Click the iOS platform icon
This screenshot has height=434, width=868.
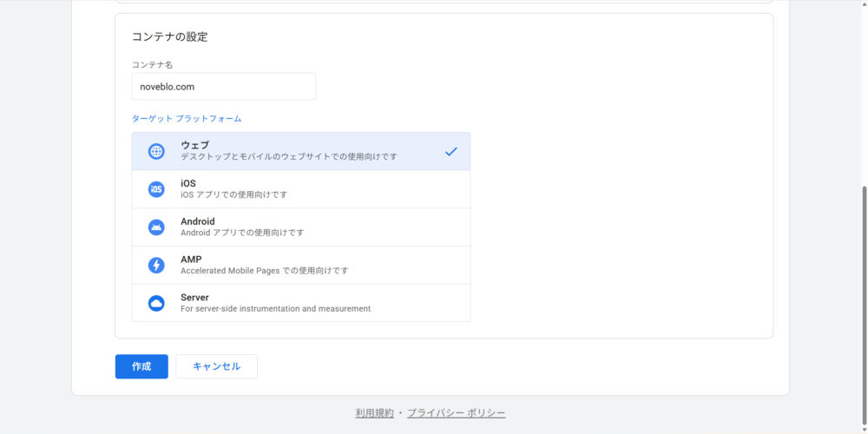click(156, 189)
